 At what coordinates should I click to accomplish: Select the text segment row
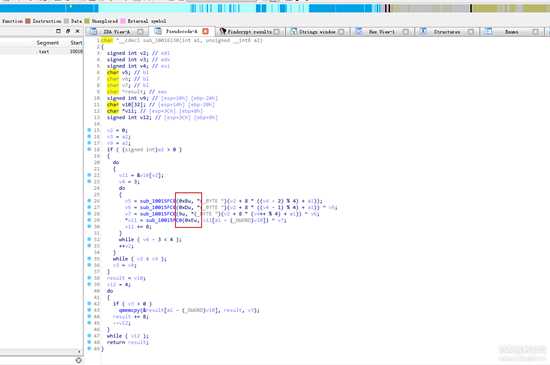click(x=41, y=52)
